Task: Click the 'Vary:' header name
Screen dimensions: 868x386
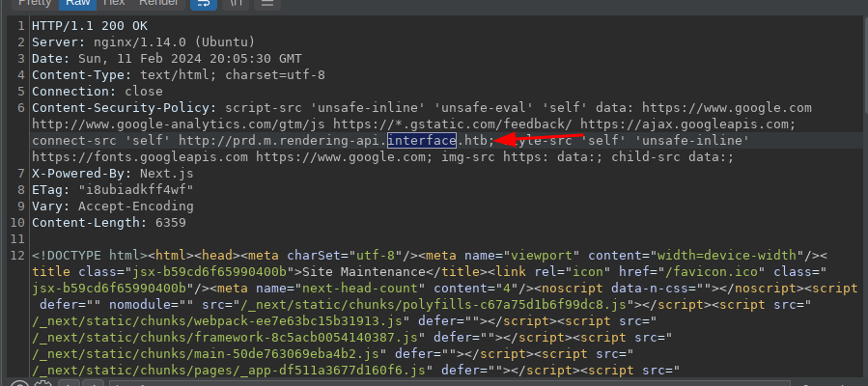Action: click(51, 207)
